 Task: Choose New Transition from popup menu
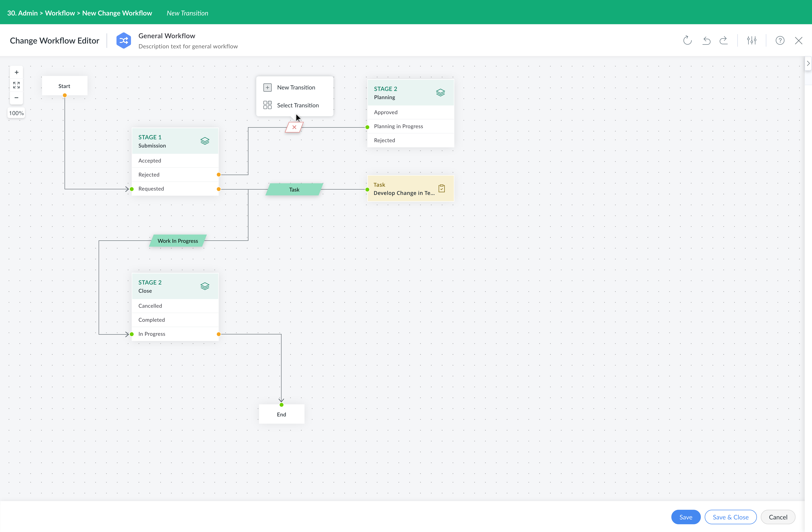(x=296, y=87)
